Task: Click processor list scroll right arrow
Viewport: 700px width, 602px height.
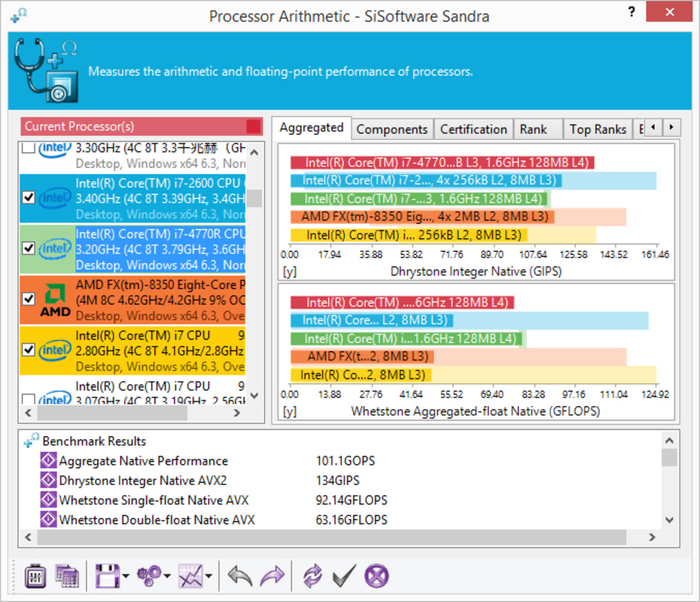Action: click(237, 413)
